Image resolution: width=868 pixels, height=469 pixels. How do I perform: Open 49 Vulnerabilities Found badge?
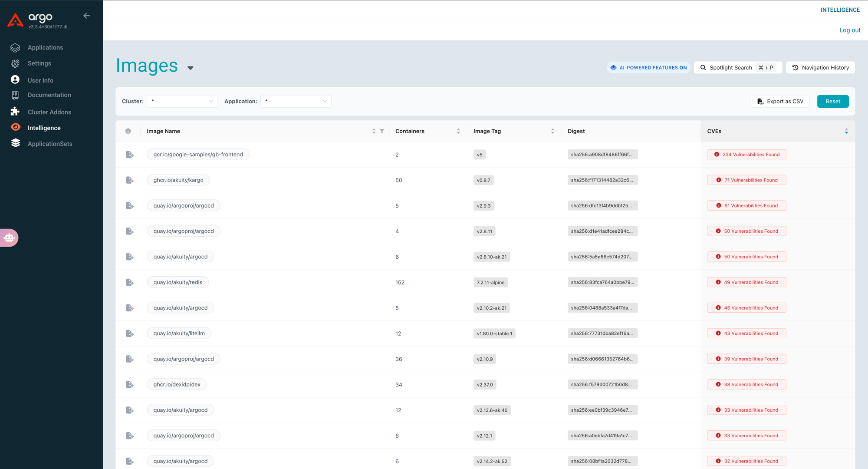[x=746, y=282]
